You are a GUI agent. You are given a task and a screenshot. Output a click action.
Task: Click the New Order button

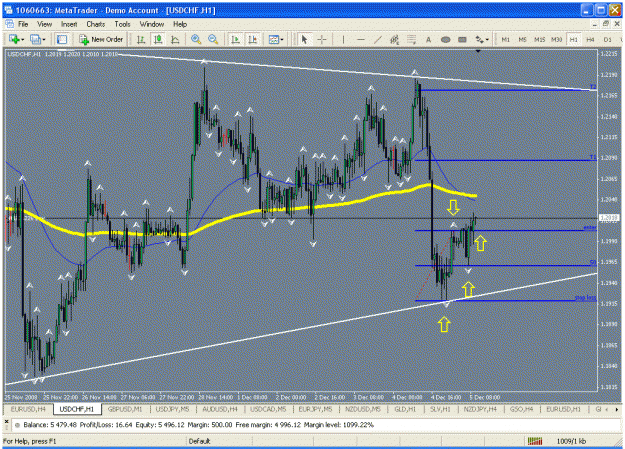(x=101, y=39)
